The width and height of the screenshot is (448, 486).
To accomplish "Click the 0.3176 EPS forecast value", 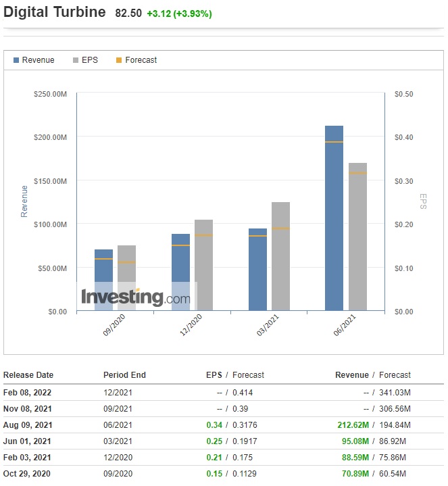I will pyautogui.click(x=245, y=425).
